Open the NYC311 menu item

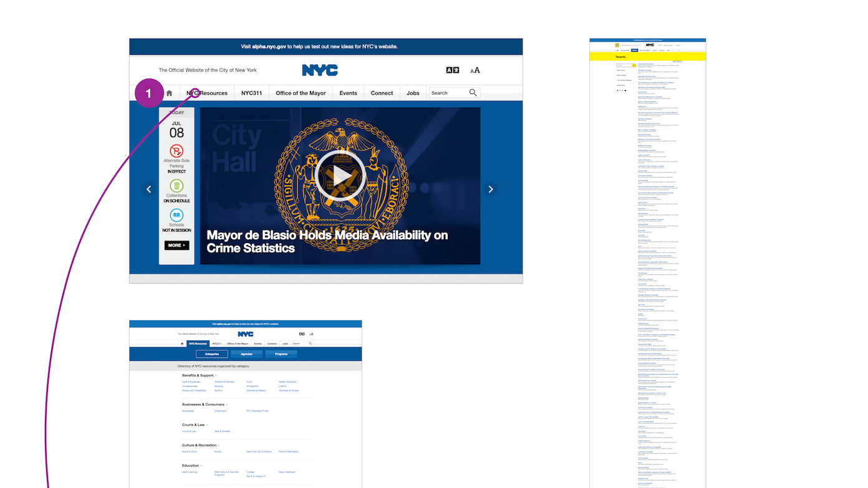tap(251, 92)
